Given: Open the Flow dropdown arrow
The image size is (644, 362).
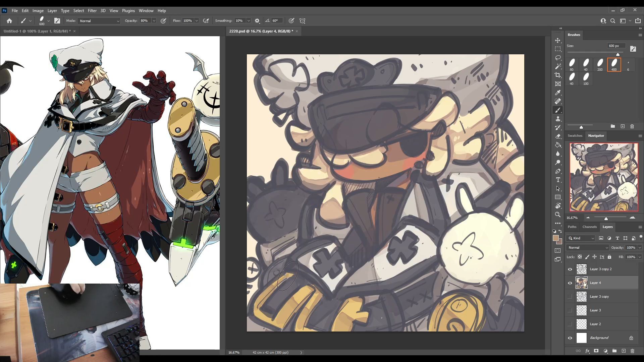Looking at the screenshot, I should tap(197, 21).
